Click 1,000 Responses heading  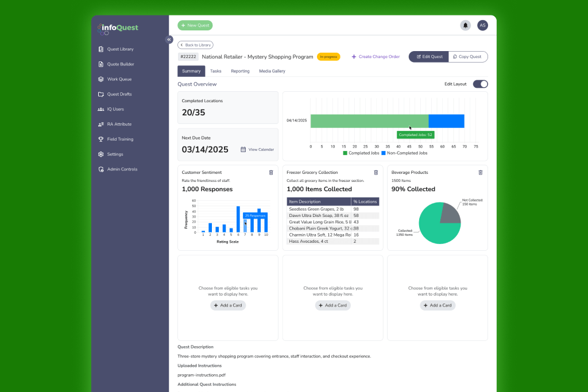(207, 189)
